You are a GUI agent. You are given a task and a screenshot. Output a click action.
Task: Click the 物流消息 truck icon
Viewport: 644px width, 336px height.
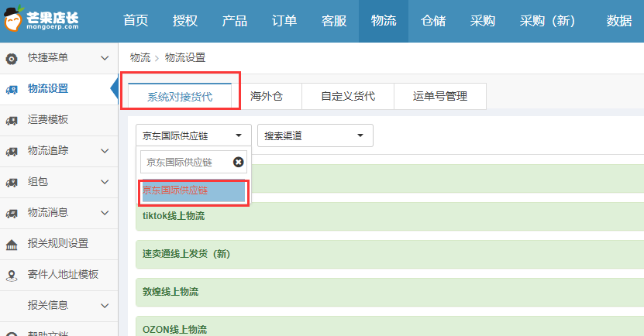[x=12, y=214]
